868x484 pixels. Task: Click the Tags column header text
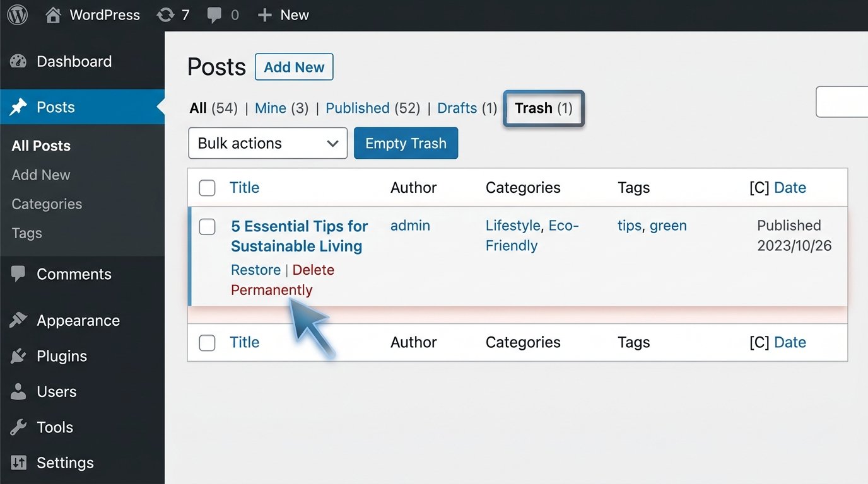click(633, 188)
